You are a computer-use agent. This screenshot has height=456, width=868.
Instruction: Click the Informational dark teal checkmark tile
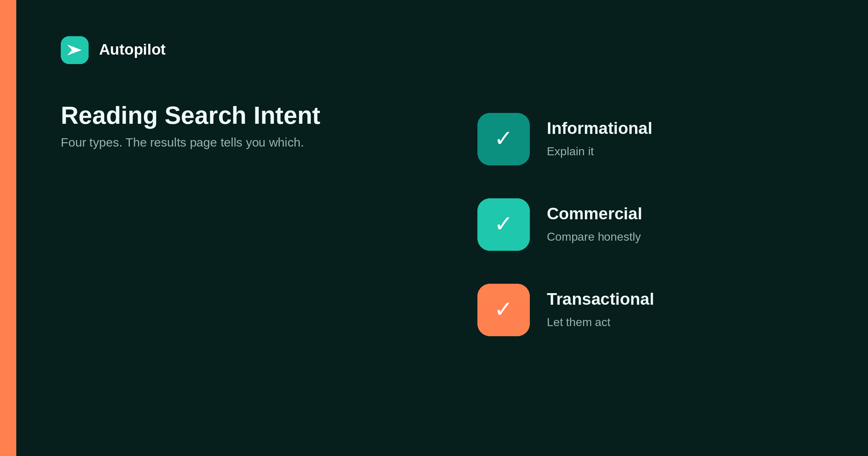(503, 139)
